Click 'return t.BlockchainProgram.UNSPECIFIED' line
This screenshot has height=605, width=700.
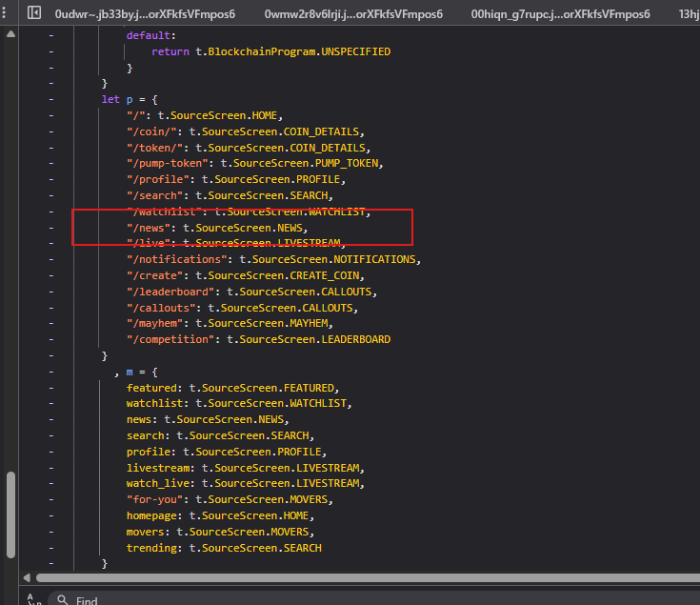click(270, 51)
